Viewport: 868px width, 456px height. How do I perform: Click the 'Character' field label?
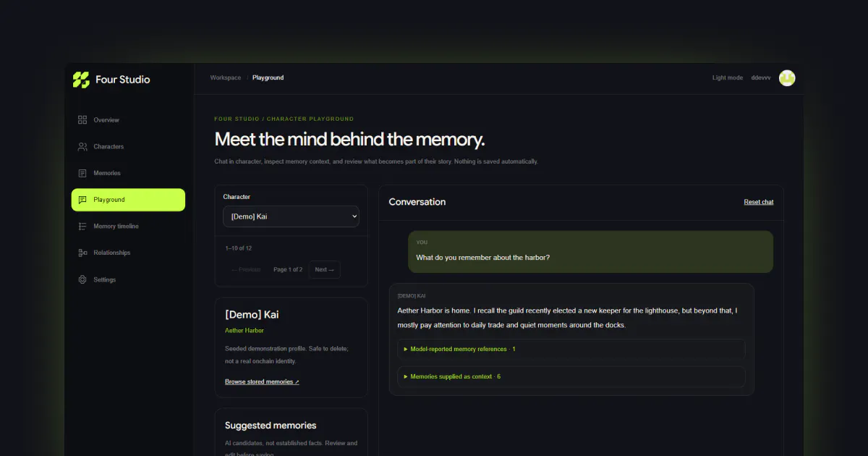click(x=237, y=197)
